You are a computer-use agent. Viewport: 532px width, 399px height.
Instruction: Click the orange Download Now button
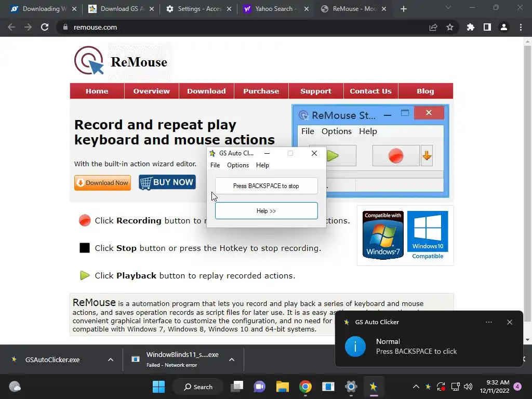(102, 182)
